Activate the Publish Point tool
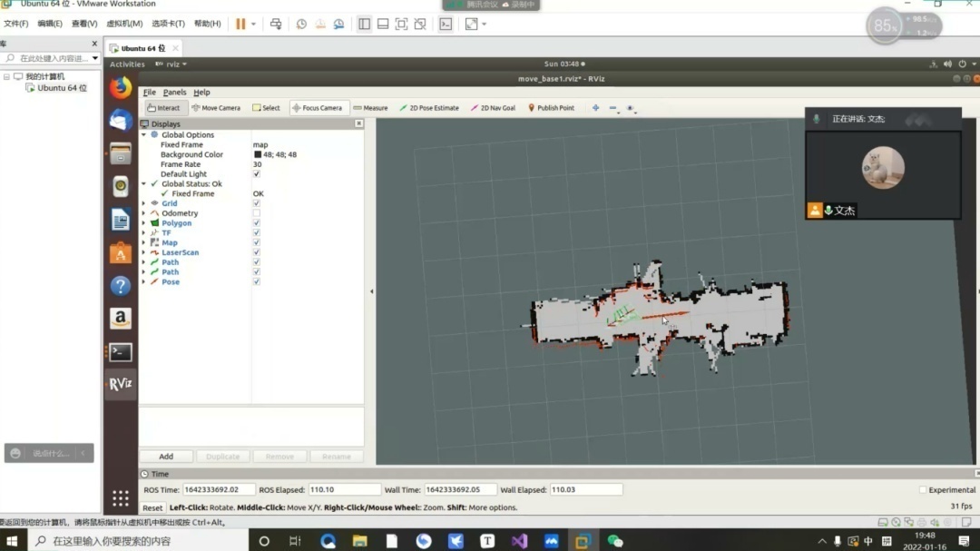The height and width of the screenshot is (551, 980). click(551, 108)
